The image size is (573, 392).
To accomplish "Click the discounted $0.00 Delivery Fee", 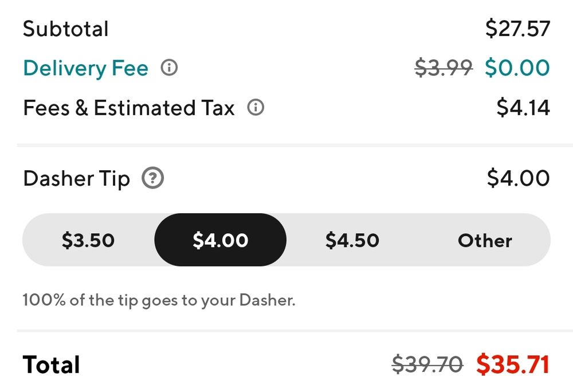I will click(519, 68).
